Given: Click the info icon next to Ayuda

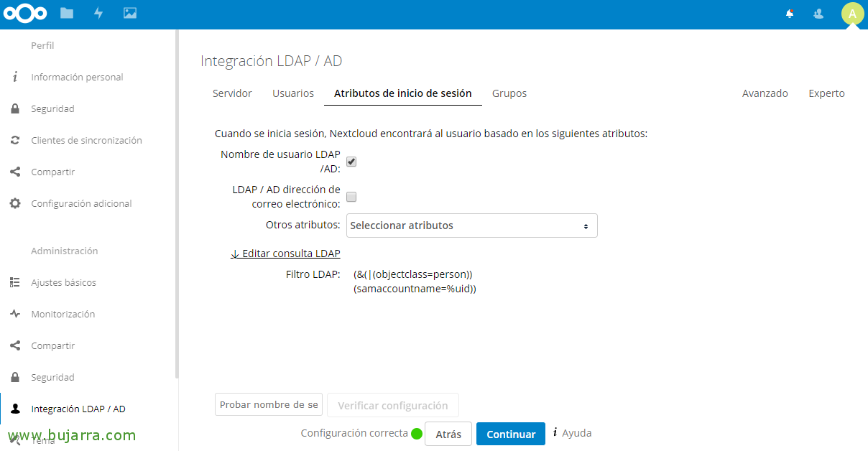Looking at the screenshot, I should coord(555,433).
